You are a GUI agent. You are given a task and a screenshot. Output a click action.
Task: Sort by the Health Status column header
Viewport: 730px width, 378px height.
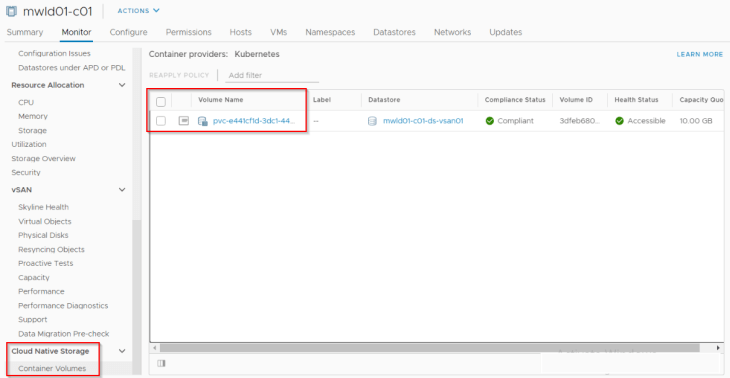636,100
